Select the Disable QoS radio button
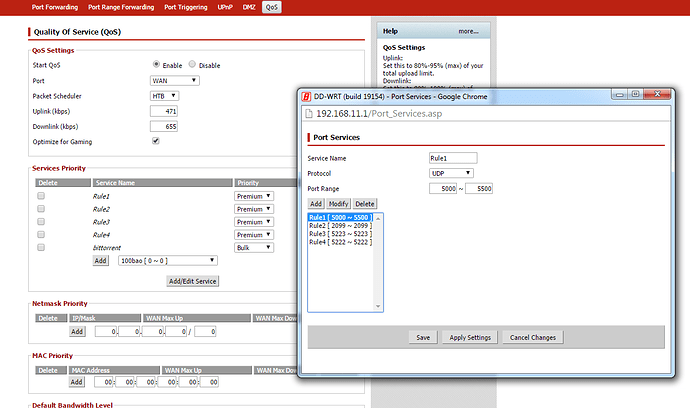The image size is (690, 408). click(192, 65)
